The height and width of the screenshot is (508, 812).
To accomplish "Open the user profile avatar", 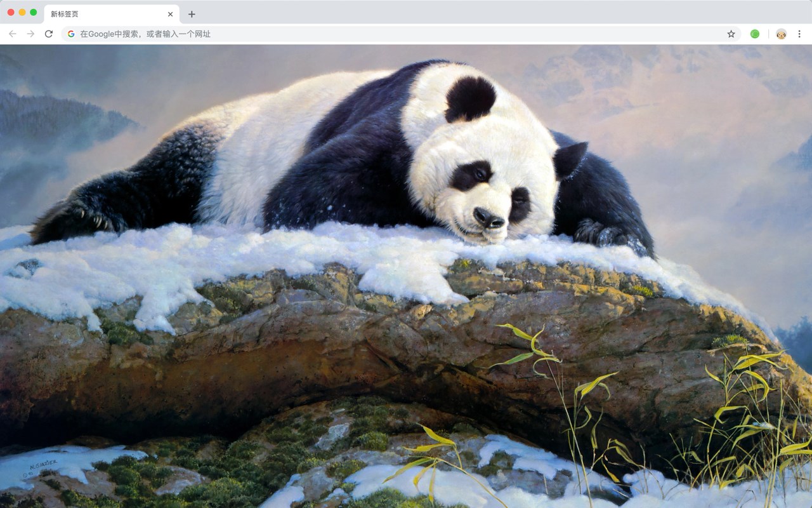I will pos(781,34).
